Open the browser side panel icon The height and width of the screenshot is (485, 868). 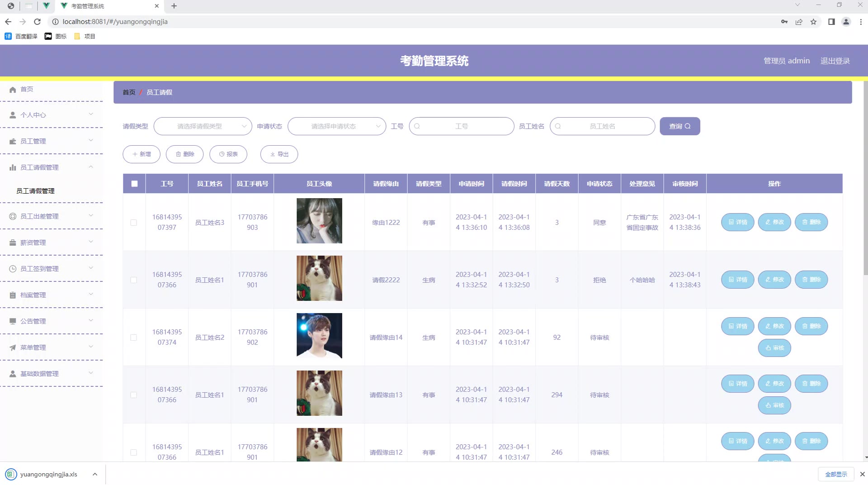click(x=831, y=22)
